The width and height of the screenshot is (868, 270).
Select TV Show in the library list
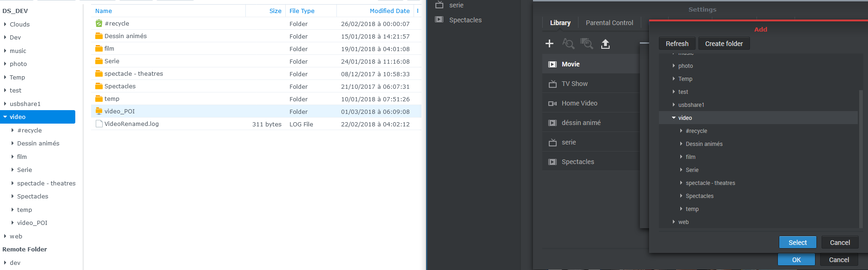(591, 84)
